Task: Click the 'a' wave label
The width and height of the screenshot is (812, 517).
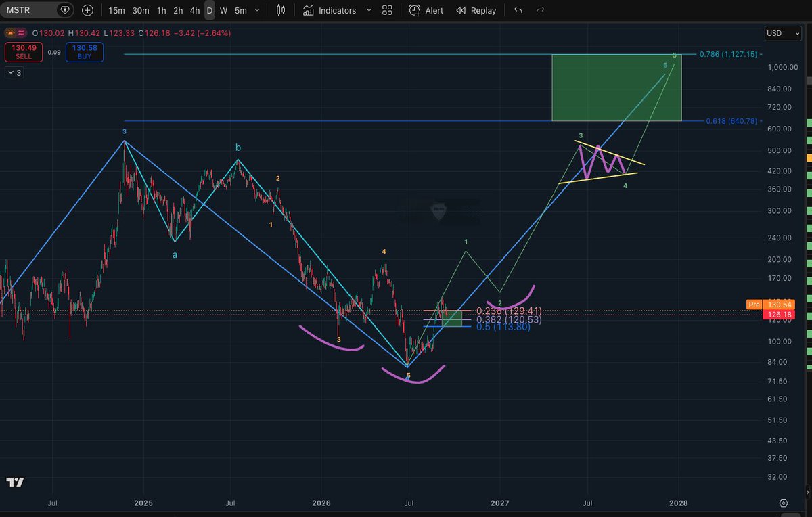Action: click(175, 254)
